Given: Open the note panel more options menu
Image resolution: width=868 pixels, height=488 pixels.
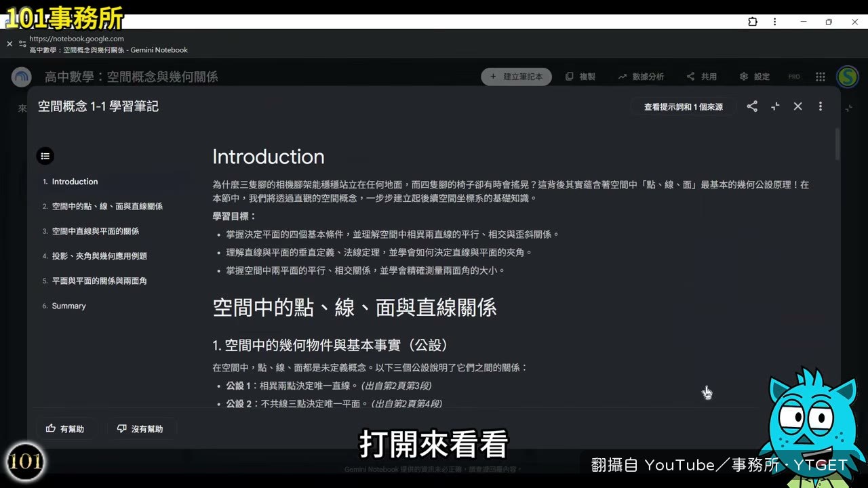Looking at the screenshot, I should 821,106.
